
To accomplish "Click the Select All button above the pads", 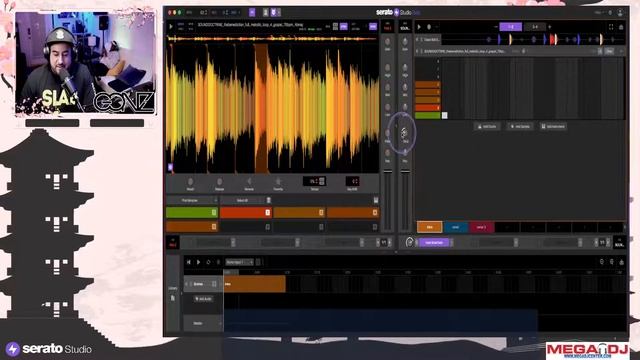I will click(242, 200).
